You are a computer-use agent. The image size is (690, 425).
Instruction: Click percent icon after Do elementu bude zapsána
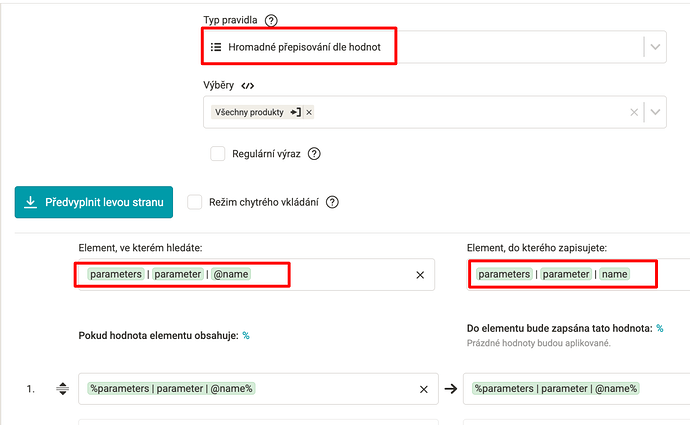click(660, 328)
